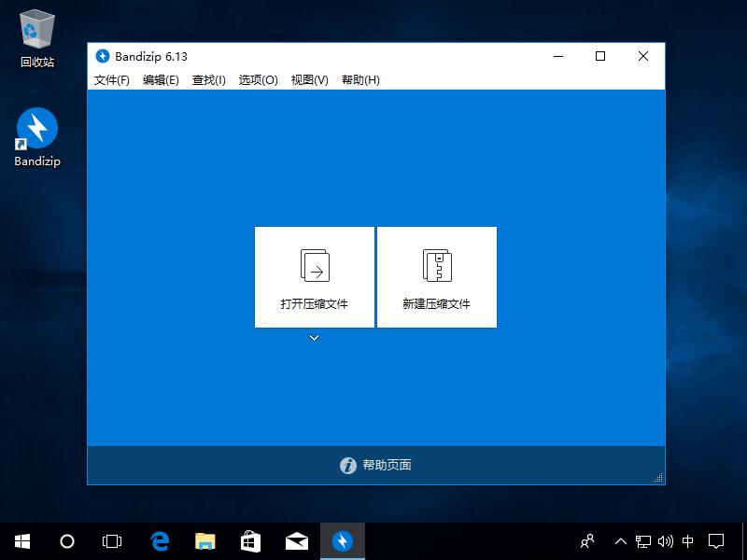Viewport: 747px width, 560px height.
Task: Open the 帮助(H) menu
Action: [362, 80]
